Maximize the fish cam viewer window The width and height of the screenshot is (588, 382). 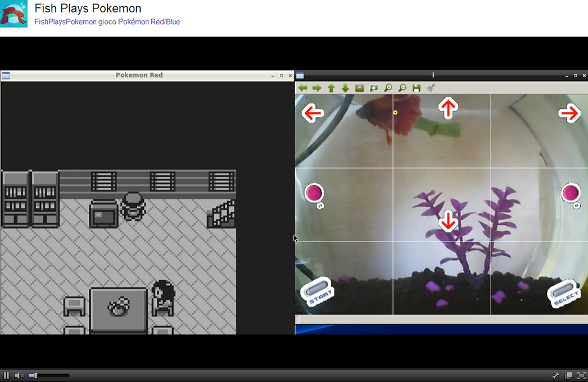[576, 76]
